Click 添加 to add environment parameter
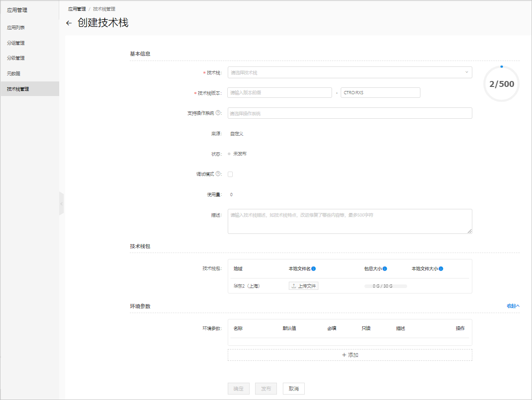 coord(350,355)
